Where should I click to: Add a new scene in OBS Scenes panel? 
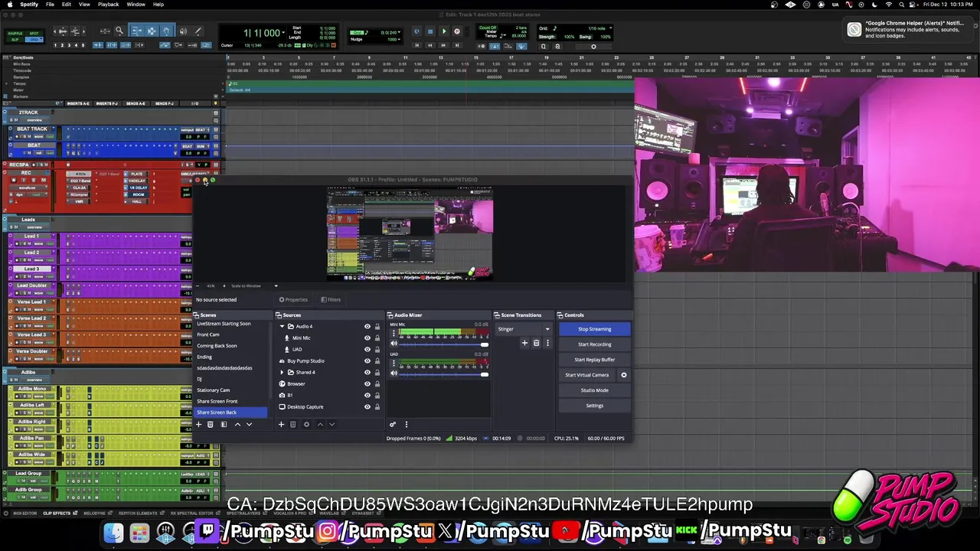(198, 424)
